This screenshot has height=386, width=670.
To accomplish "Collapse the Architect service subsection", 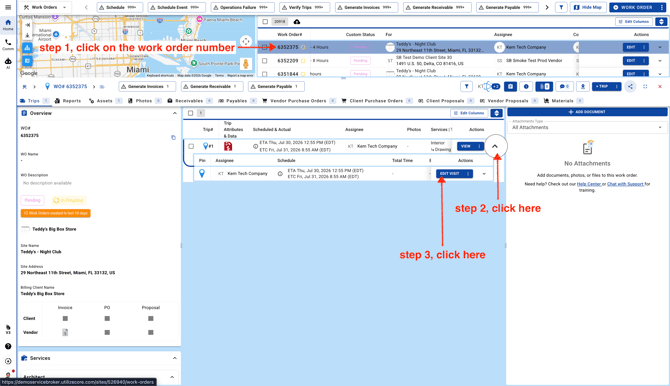I will pyautogui.click(x=172, y=377).
